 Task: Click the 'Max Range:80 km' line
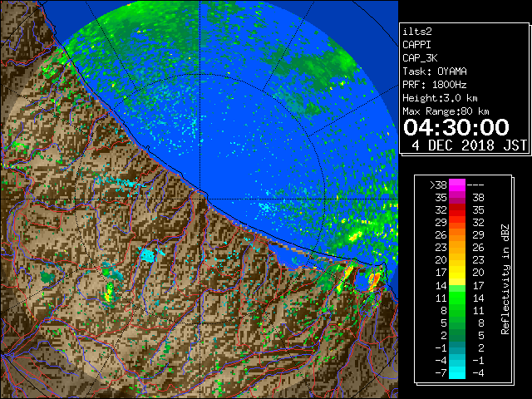tap(446, 111)
